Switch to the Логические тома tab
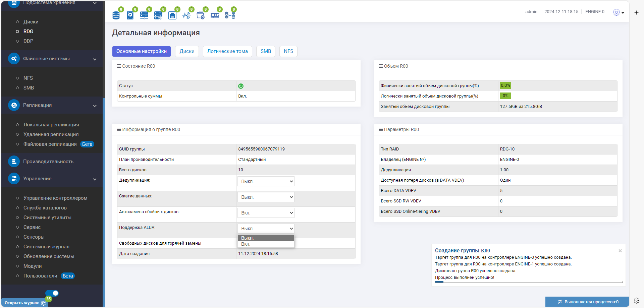Screen dimensions: 644x308 [x=227, y=51]
